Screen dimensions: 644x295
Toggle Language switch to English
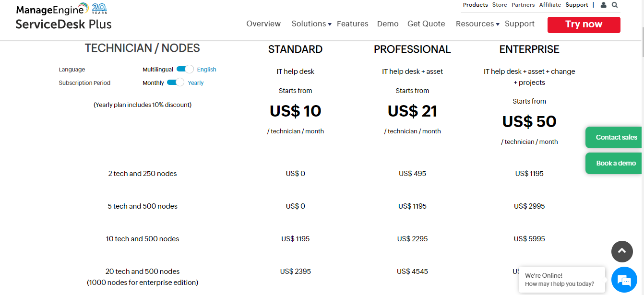coord(185,70)
